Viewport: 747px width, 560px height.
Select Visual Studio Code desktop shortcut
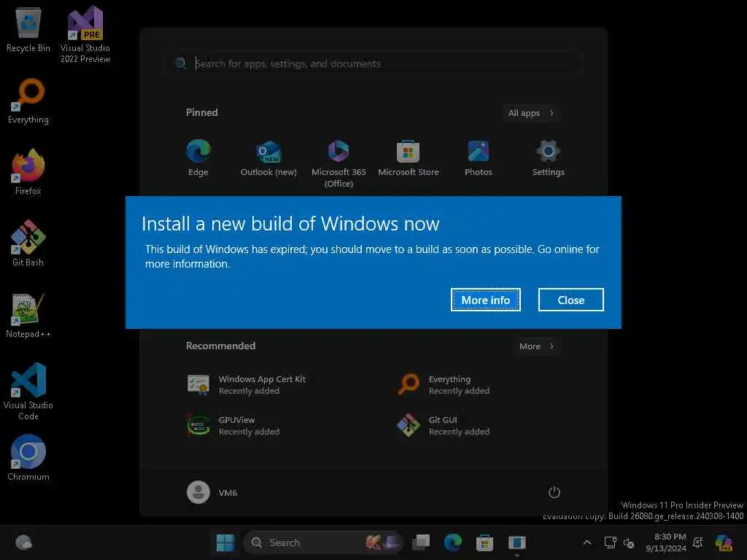pyautogui.click(x=28, y=392)
